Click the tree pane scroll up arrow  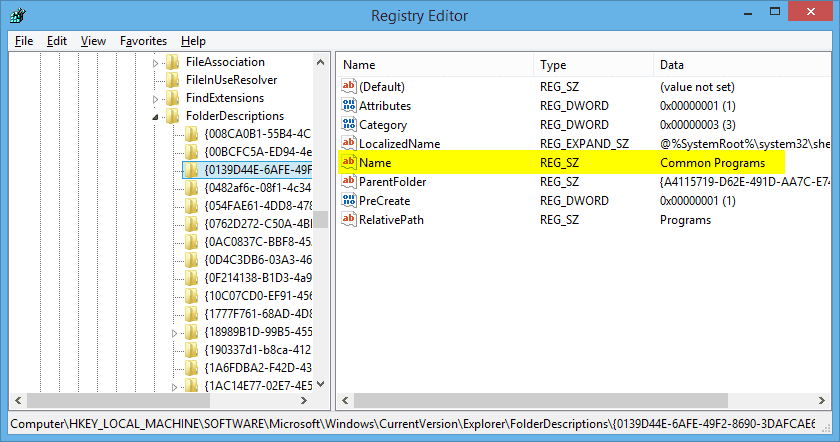point(320,62)
